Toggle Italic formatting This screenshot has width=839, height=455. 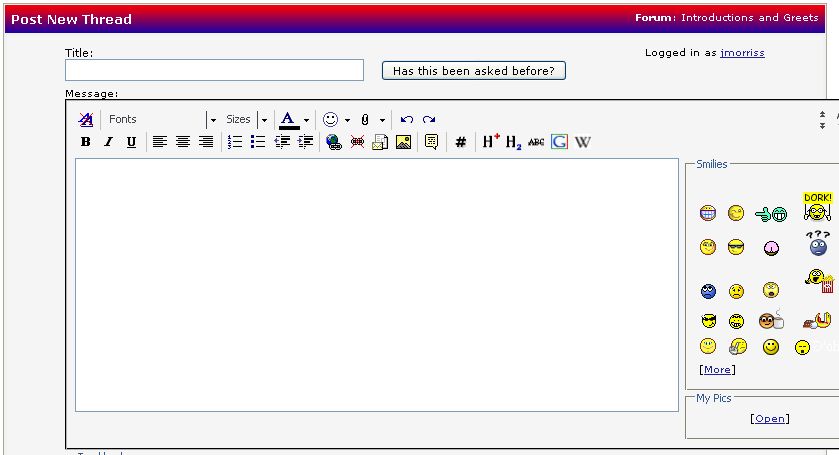coord(108,142)
